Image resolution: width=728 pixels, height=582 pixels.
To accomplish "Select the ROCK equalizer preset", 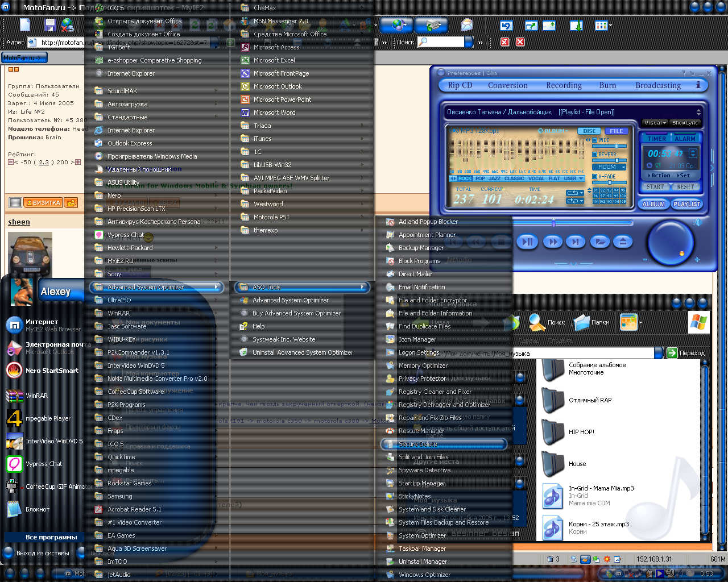I will [x=465, y=178].
